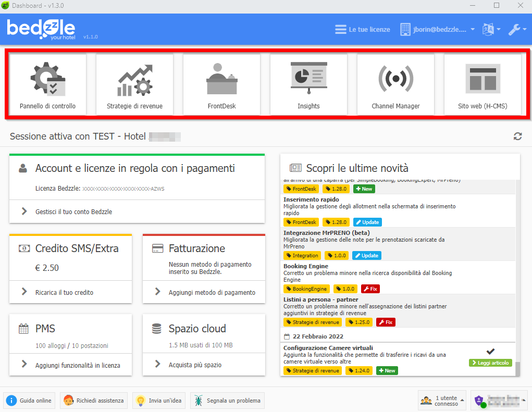Open the jborin@bedzzle account dropdown
Image resolution: width=532 pixels, height=412 pixels.
pyautogui.click(x=437, y=30)
